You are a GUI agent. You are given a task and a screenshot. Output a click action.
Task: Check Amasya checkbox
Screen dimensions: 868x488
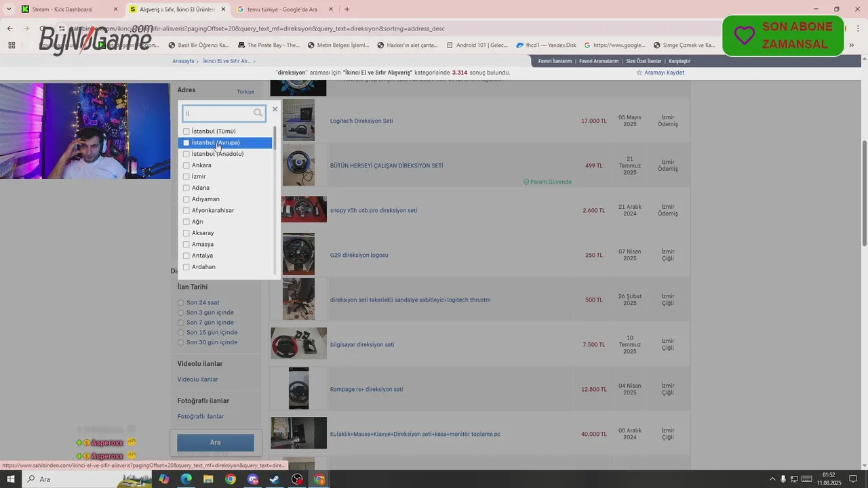click(186, 245)
